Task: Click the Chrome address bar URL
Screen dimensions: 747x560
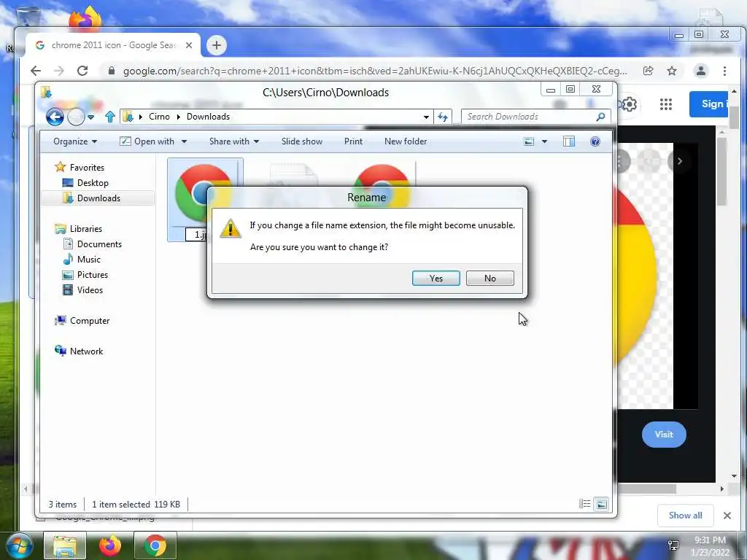Action: 374,71
